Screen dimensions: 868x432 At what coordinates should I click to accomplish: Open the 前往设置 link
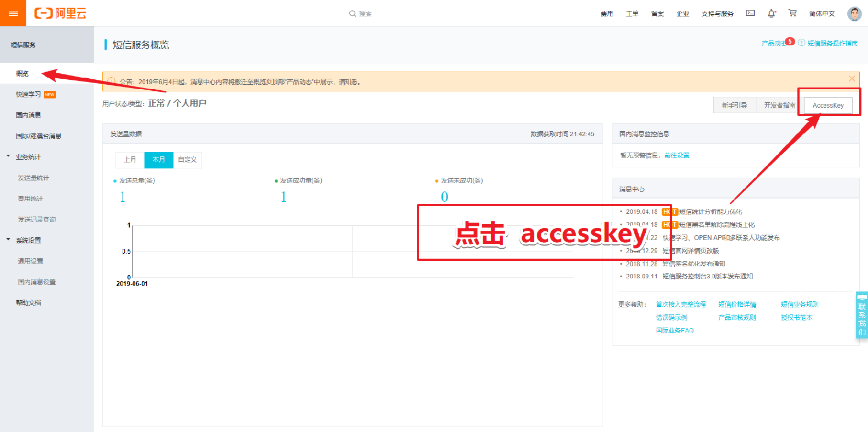[x=677, y=155]
